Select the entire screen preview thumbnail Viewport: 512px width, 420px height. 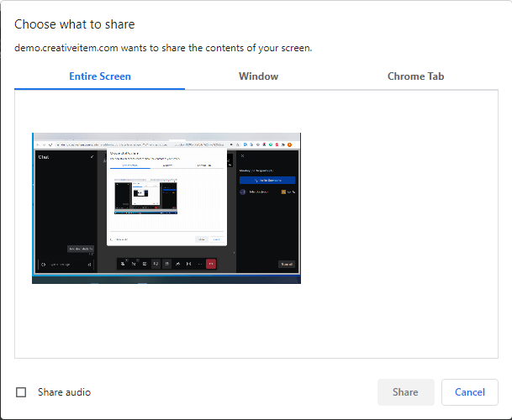166,207
